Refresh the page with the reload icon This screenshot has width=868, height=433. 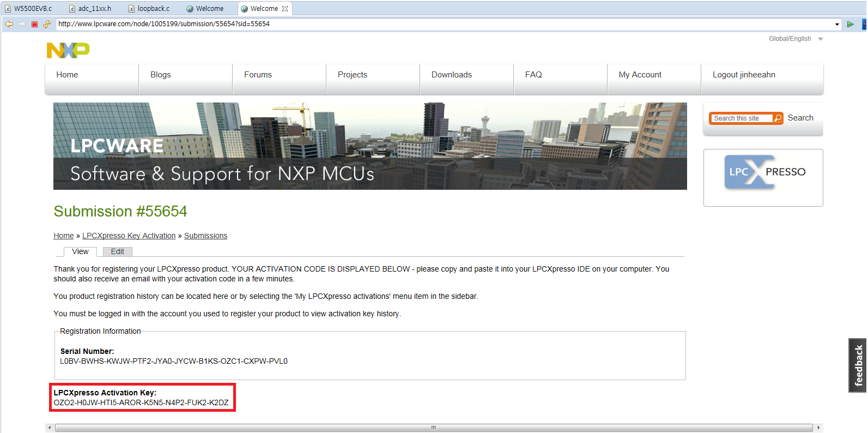[47, 24]
